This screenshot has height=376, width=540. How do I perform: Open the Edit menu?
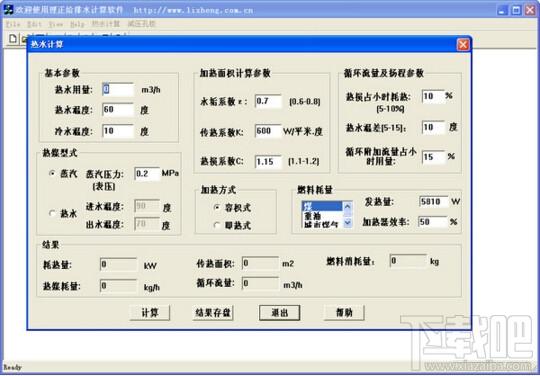coord(34,24)
